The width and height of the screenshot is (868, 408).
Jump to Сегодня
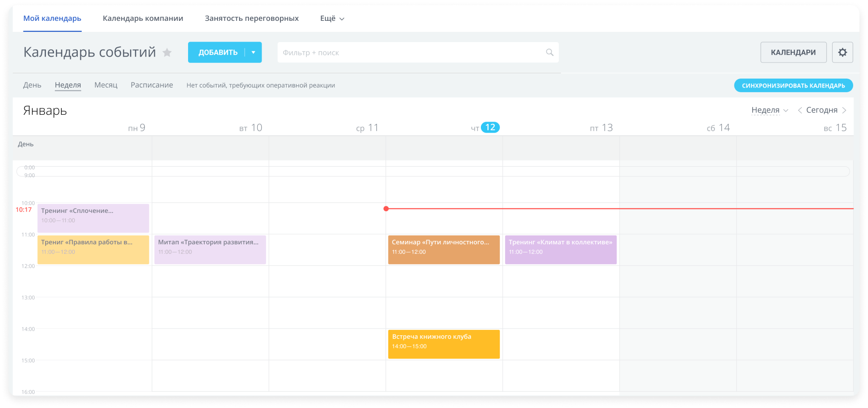coord(822,110)
